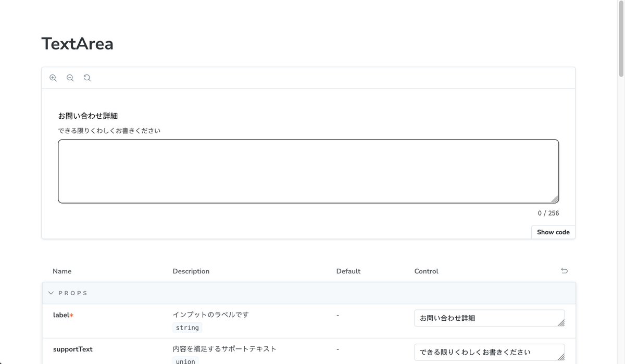Click the 0 / 256 character counter
This screenshot has height=364, width=625.
pyautogui.click(x=548, y=212)
